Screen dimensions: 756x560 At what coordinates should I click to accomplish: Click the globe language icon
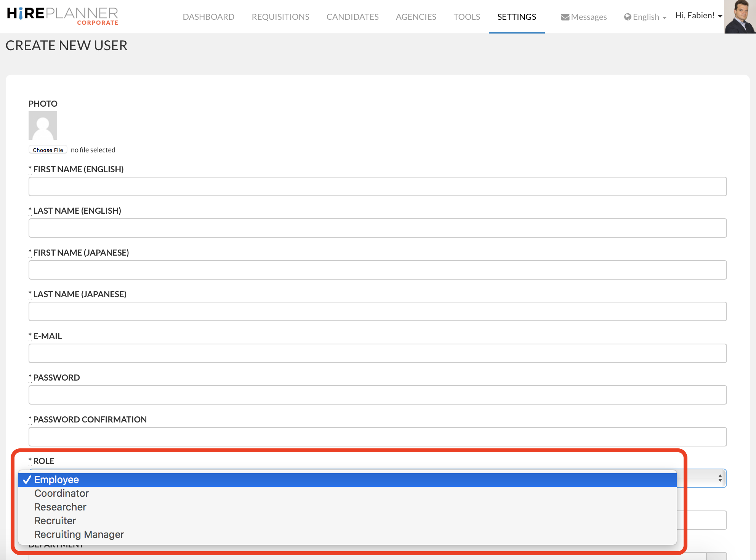pos(628,17)
